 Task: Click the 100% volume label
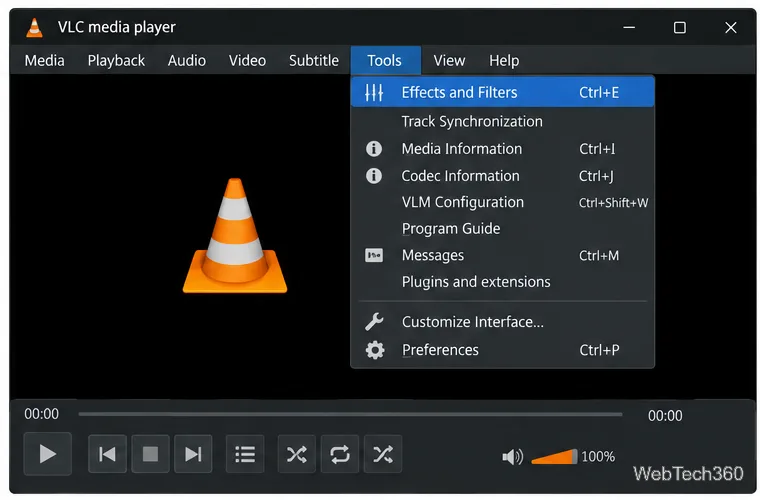pyautogui.click(x=598, y=456)
